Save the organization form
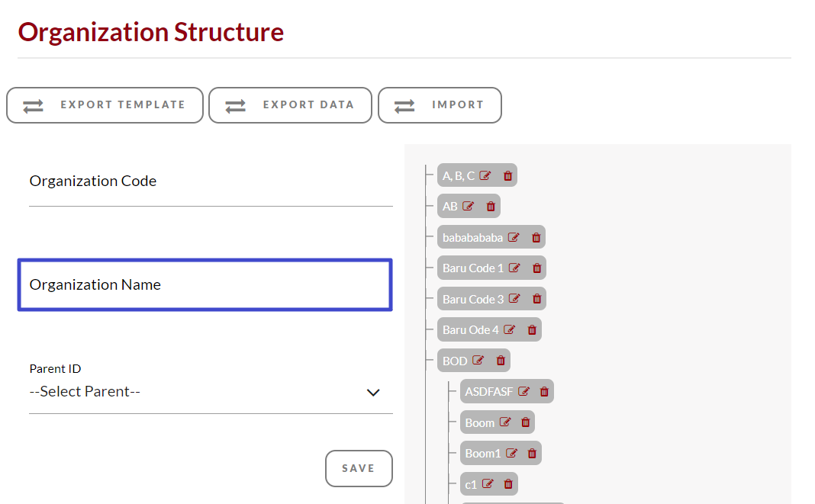Viewport: 815px width, 504px height. click(x=359, y=468)
